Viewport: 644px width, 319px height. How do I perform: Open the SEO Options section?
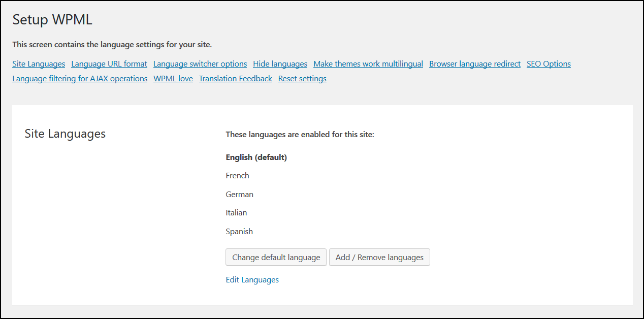549,63
